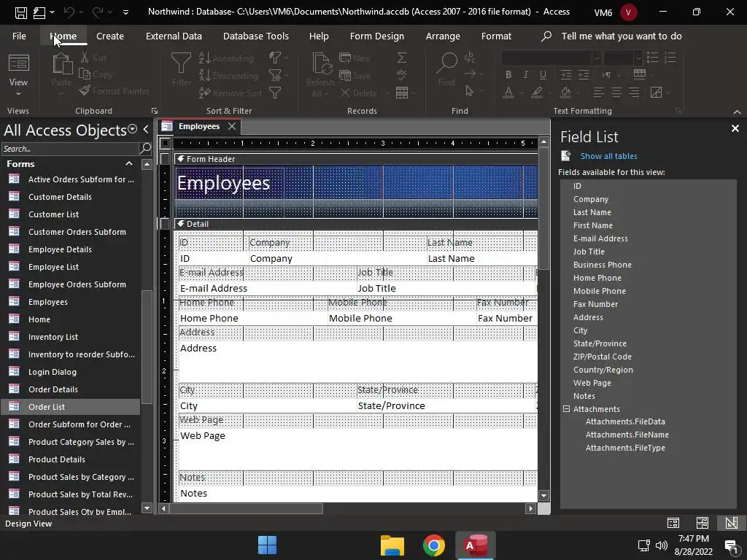The image size is (747, 560).
Task: Close the Employees form tab
Action: 232,126
